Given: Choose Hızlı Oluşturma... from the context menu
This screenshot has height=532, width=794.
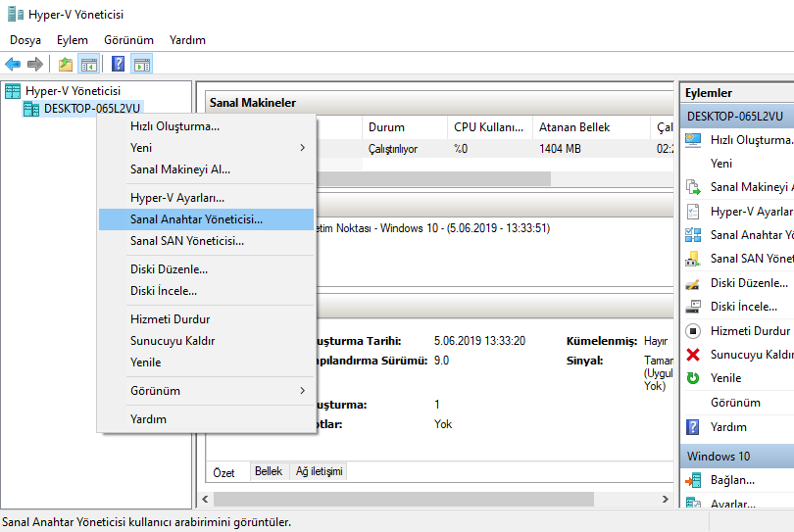Looking at the screenshot, I should click(x=206, y=126).
